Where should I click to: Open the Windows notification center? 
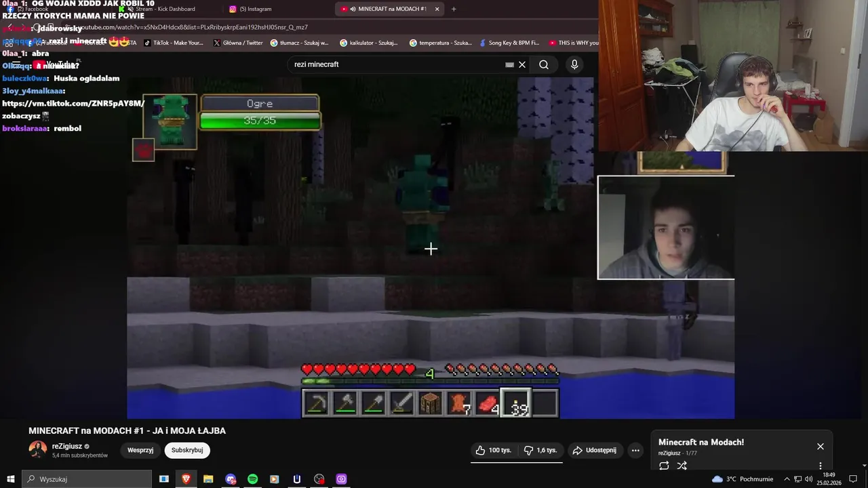pos(853,479)
